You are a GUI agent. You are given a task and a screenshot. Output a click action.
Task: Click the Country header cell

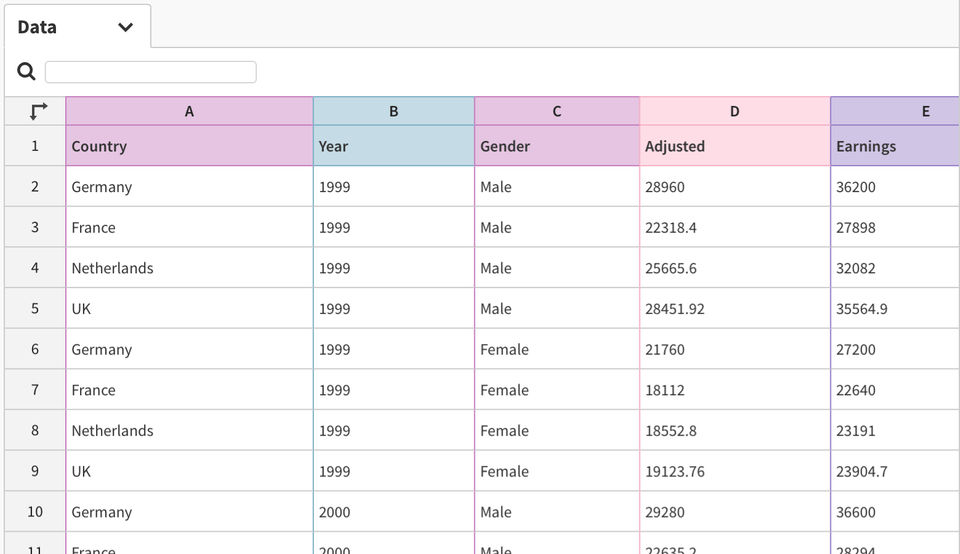[189, 146]
